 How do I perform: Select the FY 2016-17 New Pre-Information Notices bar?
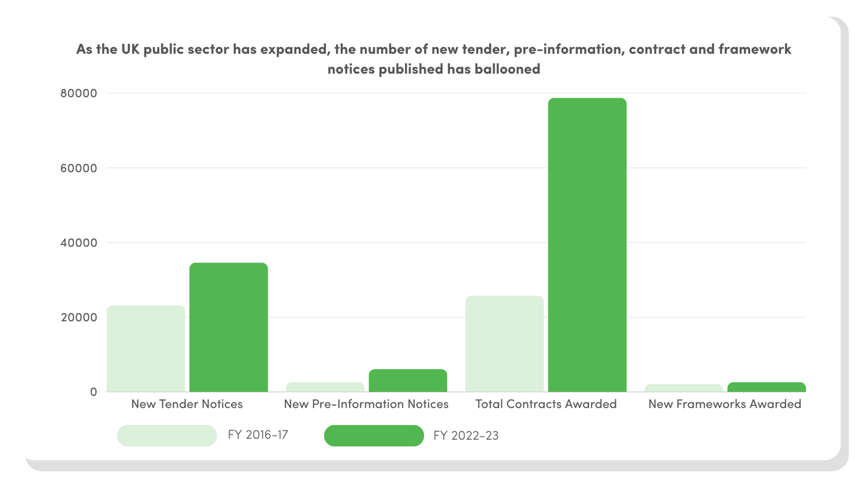point(325,387)
